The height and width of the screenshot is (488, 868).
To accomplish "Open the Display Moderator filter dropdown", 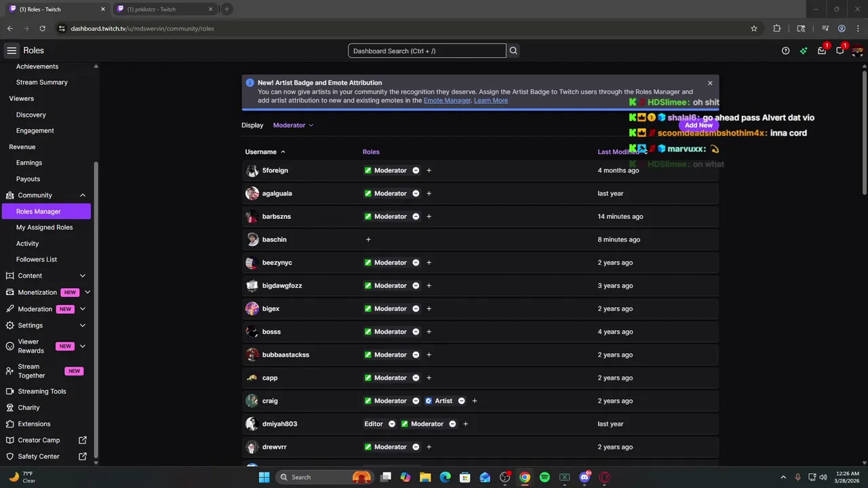I will click(293, 125).
